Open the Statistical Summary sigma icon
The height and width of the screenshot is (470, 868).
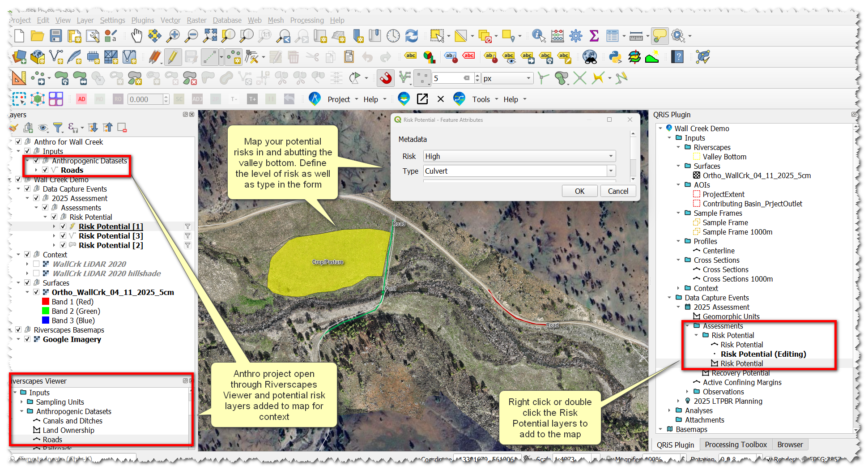point(594,36)
